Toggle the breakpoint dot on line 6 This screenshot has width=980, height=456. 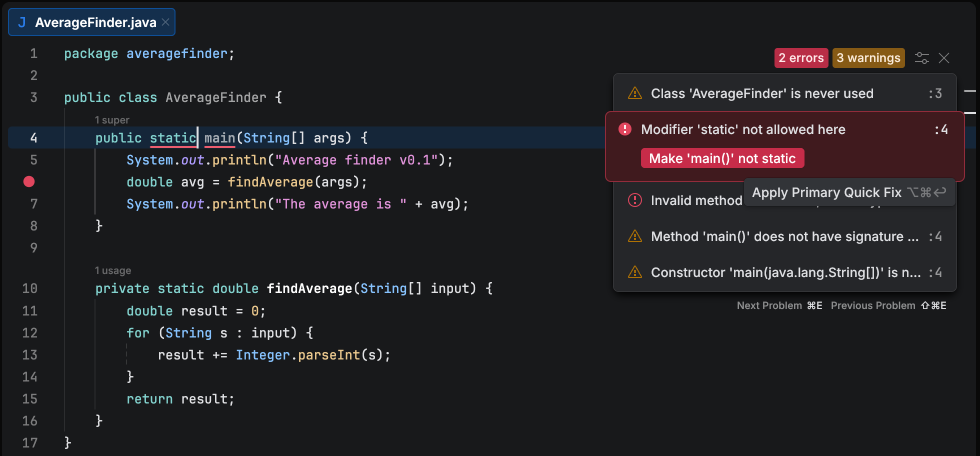[x=29, y=181]
